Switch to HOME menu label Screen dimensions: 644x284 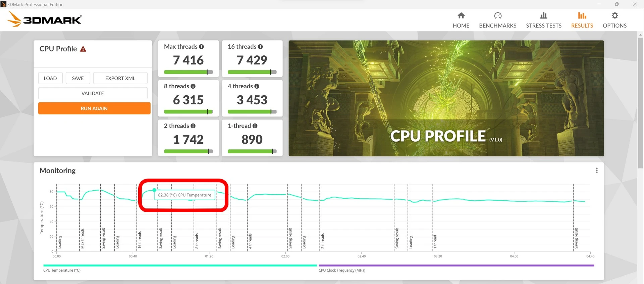(x=461, y=26)
